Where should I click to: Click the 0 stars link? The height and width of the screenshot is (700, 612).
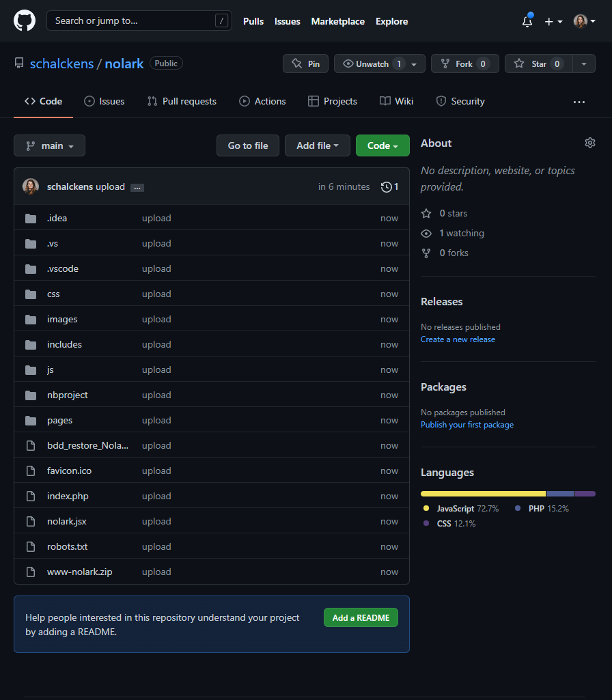point(444,213)
